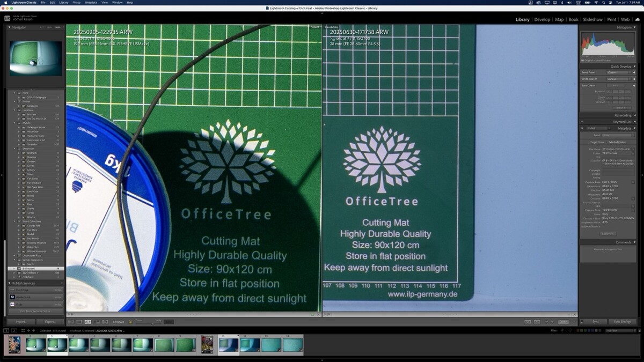Click the Tone Control Auto button
The width and height of the screenshot is (644, 362).
pos(616,86)
